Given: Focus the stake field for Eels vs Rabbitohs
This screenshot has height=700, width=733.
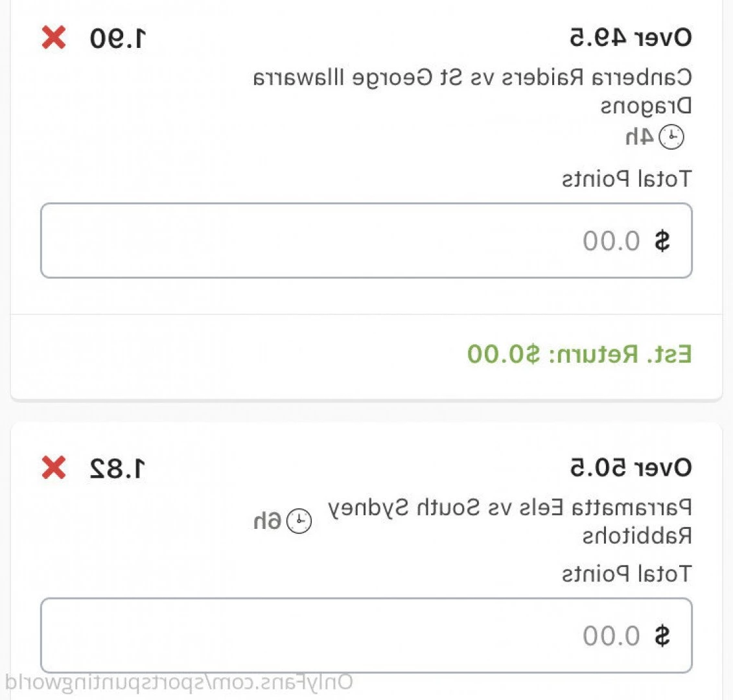Looking at the screenshot, I should tap(367, 635).
